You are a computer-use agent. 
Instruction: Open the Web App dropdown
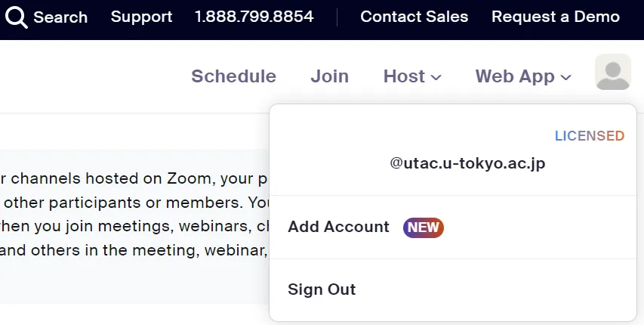[x=522, y=76]
